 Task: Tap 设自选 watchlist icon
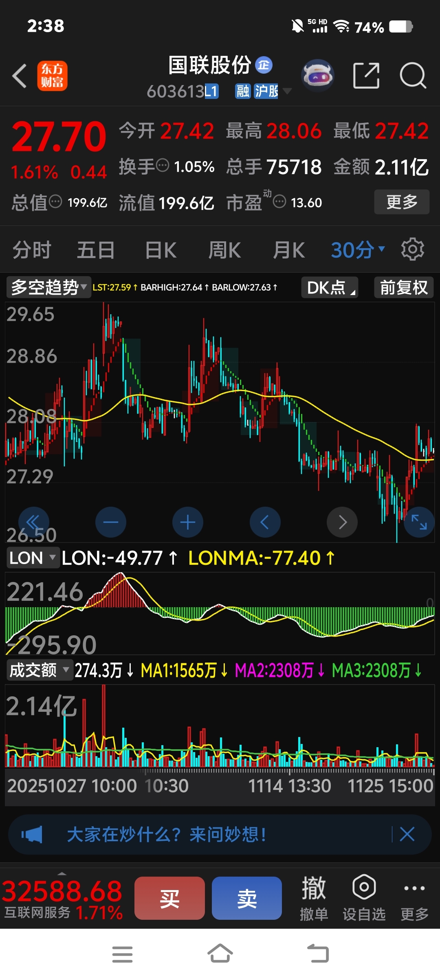pyautogui.click(x=364, y=898)
